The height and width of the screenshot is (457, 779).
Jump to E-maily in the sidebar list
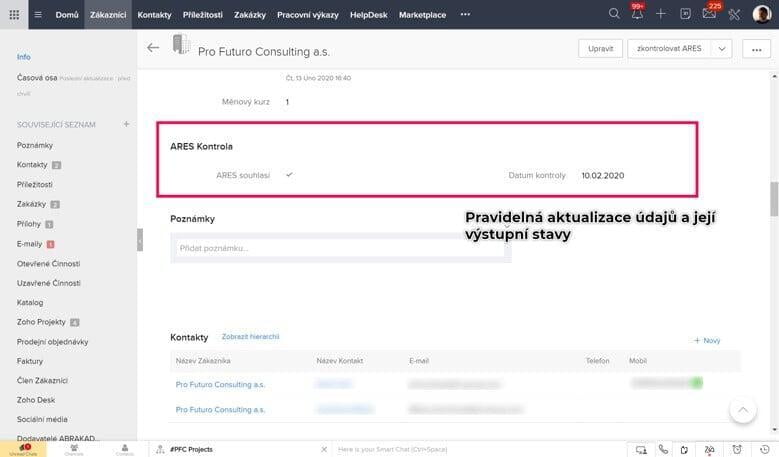tap(29, 244)
